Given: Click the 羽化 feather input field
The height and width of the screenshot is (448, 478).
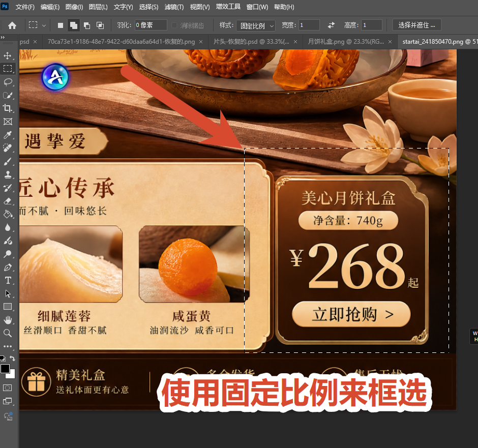Looking at the screenshot, I should click(151, 25).
